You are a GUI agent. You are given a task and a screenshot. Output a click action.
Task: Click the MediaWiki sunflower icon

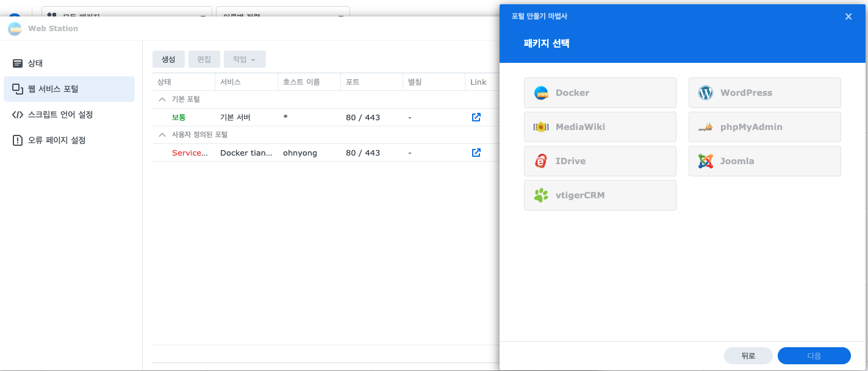point(541,127)
